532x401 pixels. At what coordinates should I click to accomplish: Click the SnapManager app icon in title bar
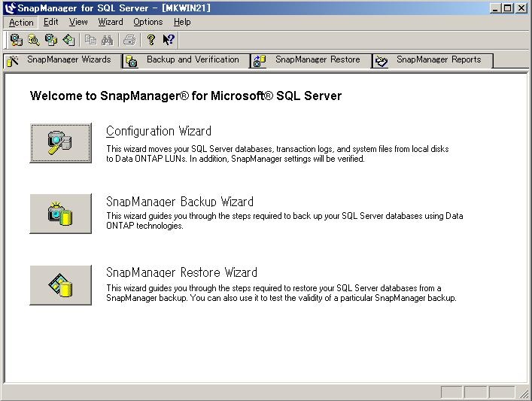pyautogui.click(x=11, y=8)
